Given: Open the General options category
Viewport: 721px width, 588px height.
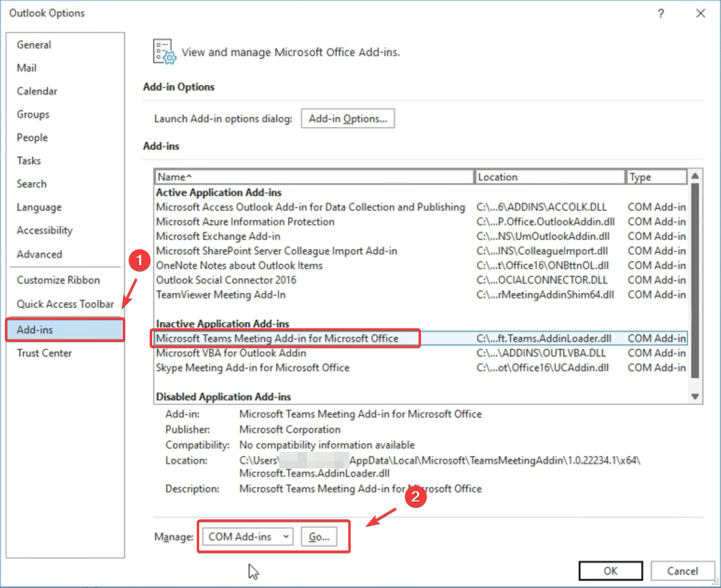Looking at the screenshot, I should tap(34, 45).
